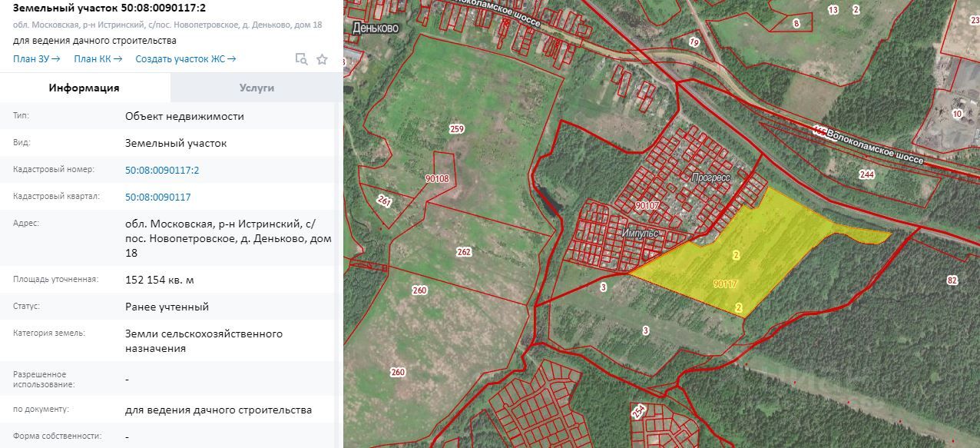Add parcel to favorites with star icon

323,59
